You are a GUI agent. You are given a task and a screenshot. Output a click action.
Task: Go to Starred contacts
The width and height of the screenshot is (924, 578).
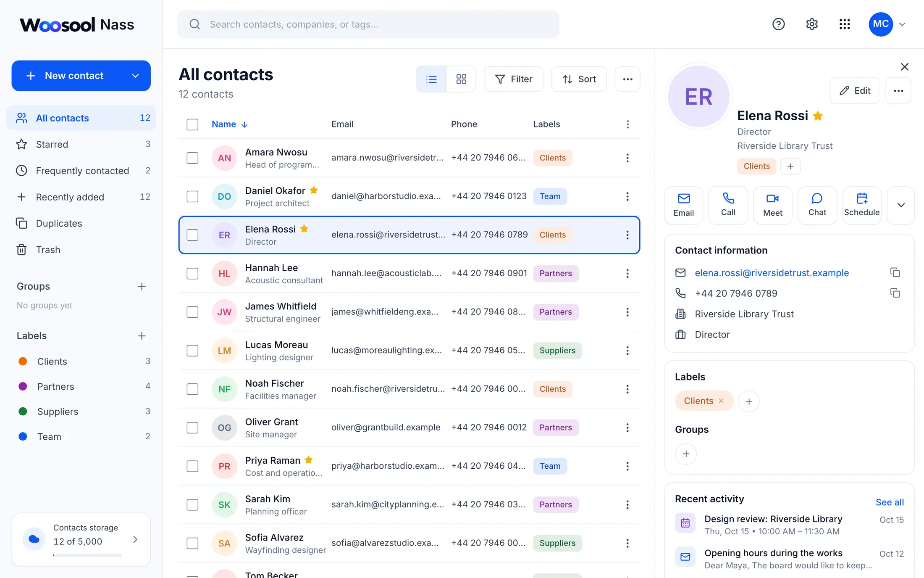tap(81, 144)
